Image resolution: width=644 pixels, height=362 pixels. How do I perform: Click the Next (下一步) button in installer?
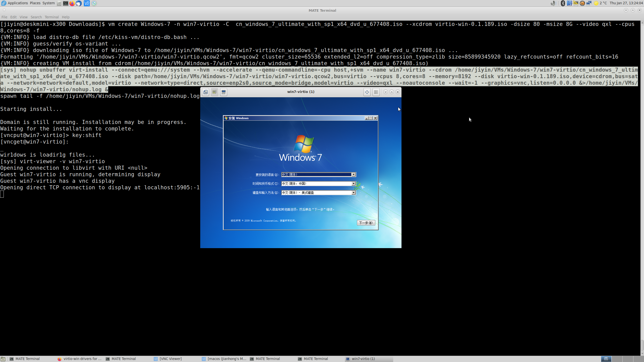[366, 223]
